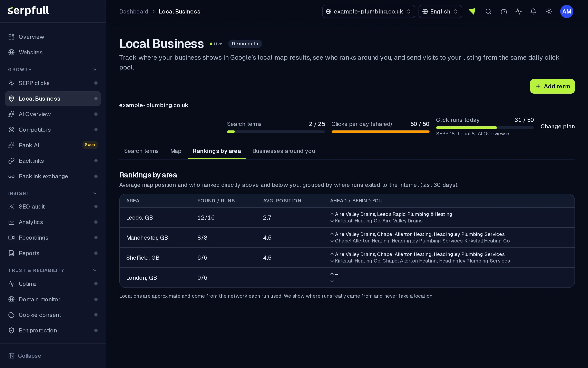This screenshot has width=588, height=368.
Task: Open search magnifier in top bar
Action: [x=488, y=11]
